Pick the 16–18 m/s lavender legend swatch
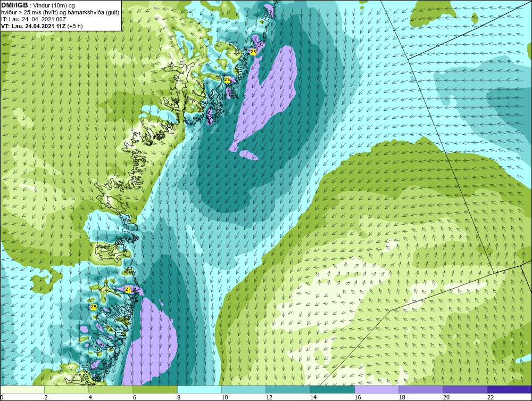The image size is (532, 401). point(377,389)
